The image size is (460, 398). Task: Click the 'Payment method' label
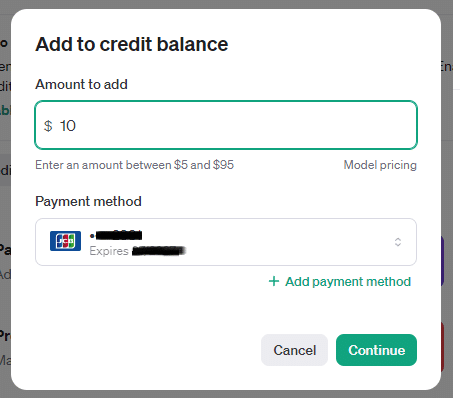(x=88, y=202)
